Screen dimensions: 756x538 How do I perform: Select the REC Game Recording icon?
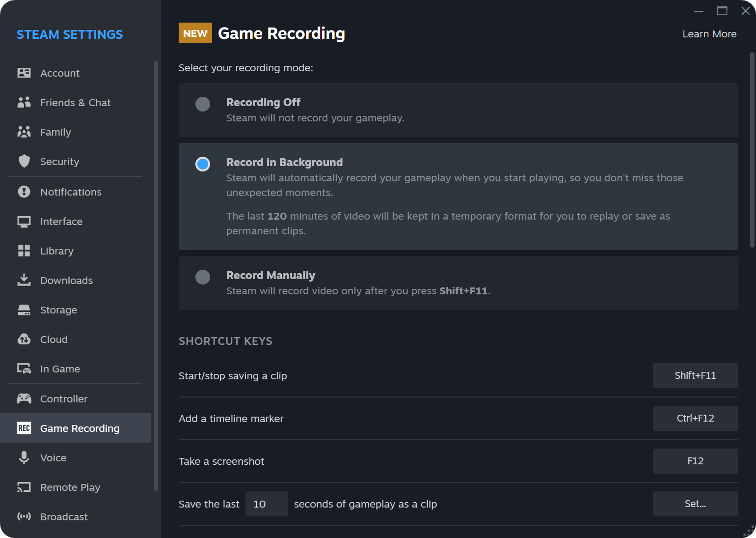(x=24, y=428)
